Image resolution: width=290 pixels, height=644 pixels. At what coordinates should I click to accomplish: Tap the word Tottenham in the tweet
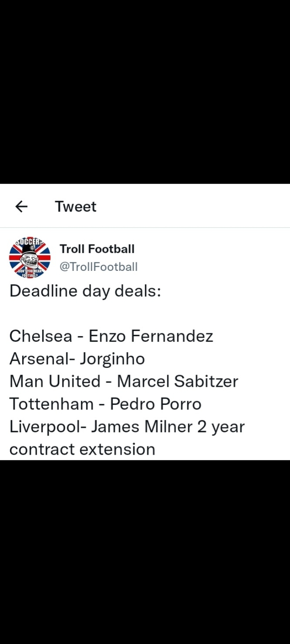[x=52, y=403]
